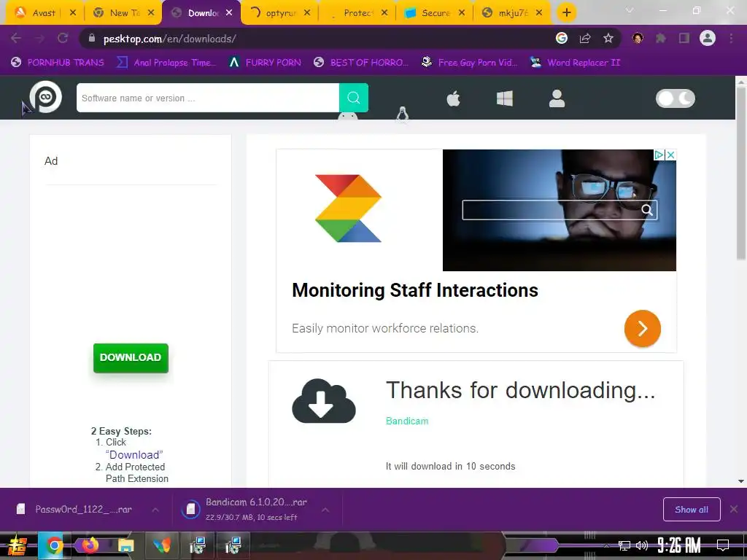The height and width of the screenshot is (560, 747).
Task: Open File Explorer from the taskbar
Action: click(x=125, y=545)
